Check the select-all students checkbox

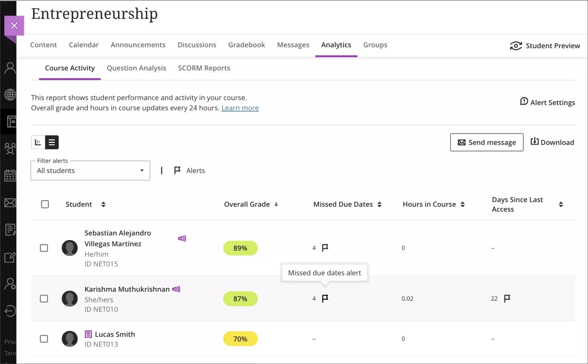pos(45,204)
